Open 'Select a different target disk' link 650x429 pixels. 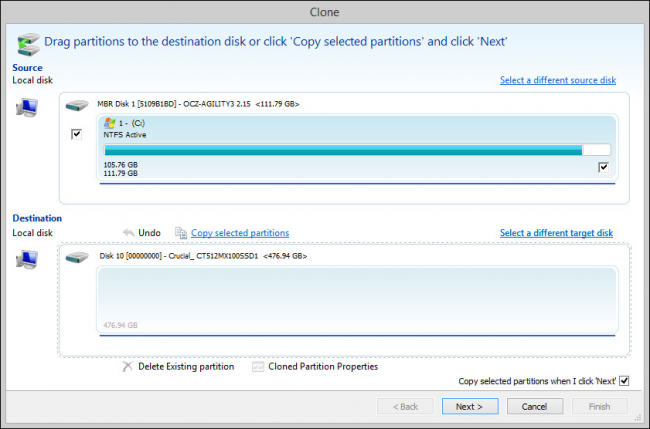pyautogui.click(x=556, y=233)
